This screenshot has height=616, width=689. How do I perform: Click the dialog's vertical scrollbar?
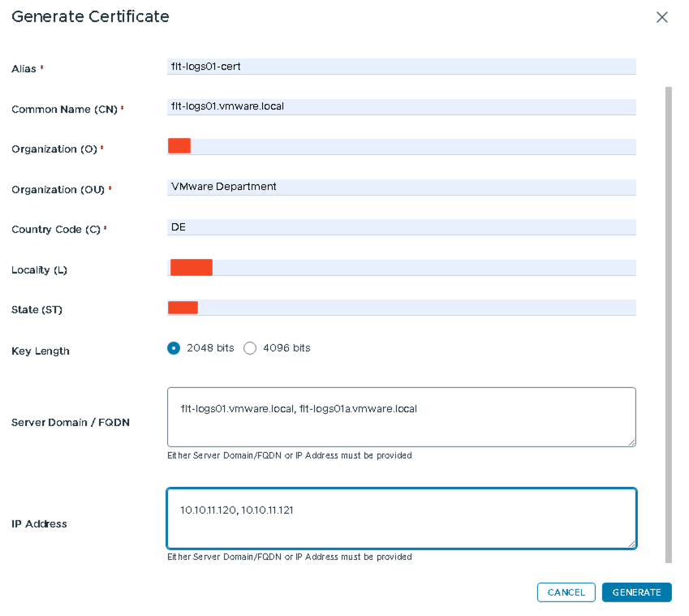coord(669,323)
